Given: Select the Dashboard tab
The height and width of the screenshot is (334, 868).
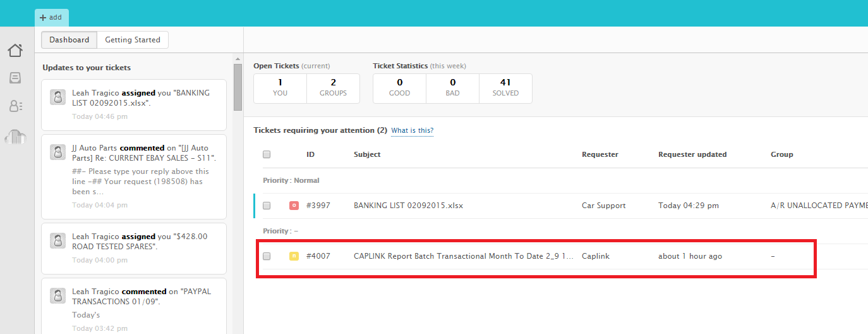Looking at the screenshot, I should (69, 40).
